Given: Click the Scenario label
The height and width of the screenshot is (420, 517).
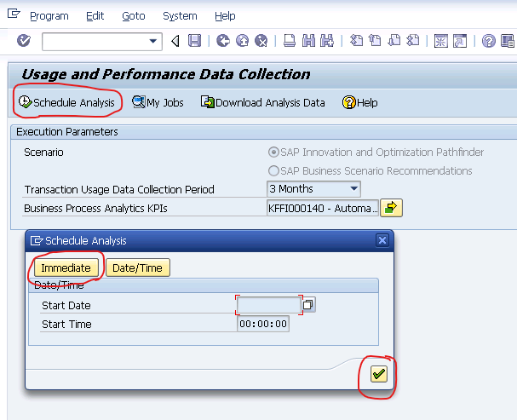Looking at the screenshot, I should [43, 152].
